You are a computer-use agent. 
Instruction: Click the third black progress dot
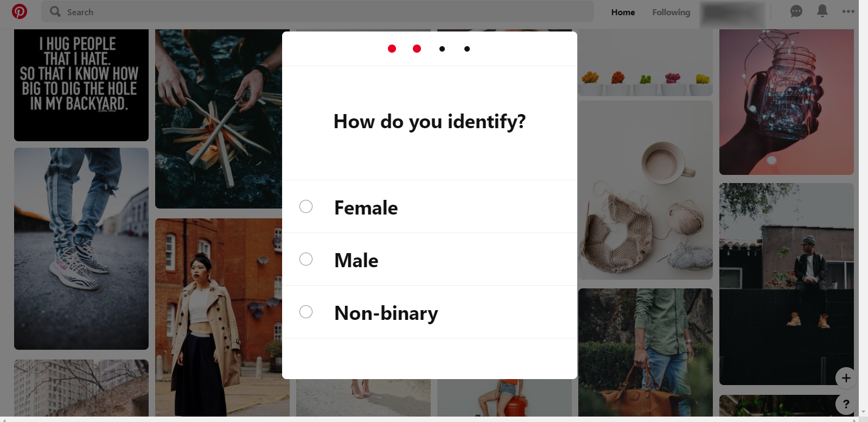442,49
